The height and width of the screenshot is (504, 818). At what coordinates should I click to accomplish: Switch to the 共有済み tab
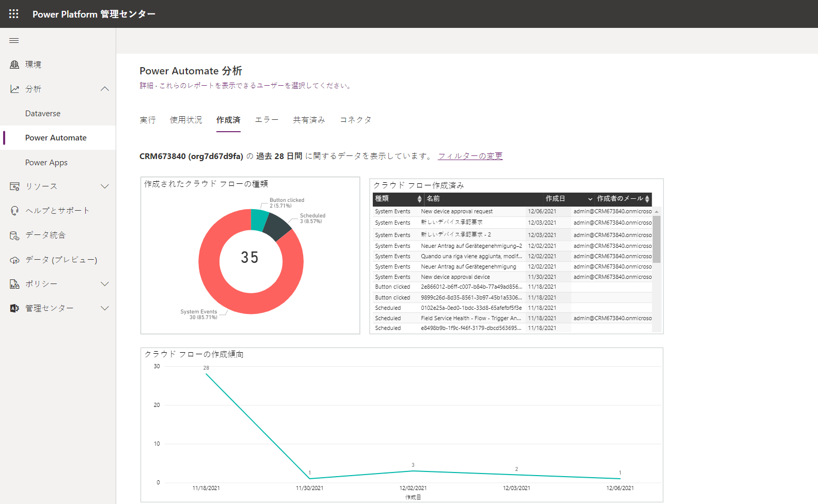coord(309,120)
